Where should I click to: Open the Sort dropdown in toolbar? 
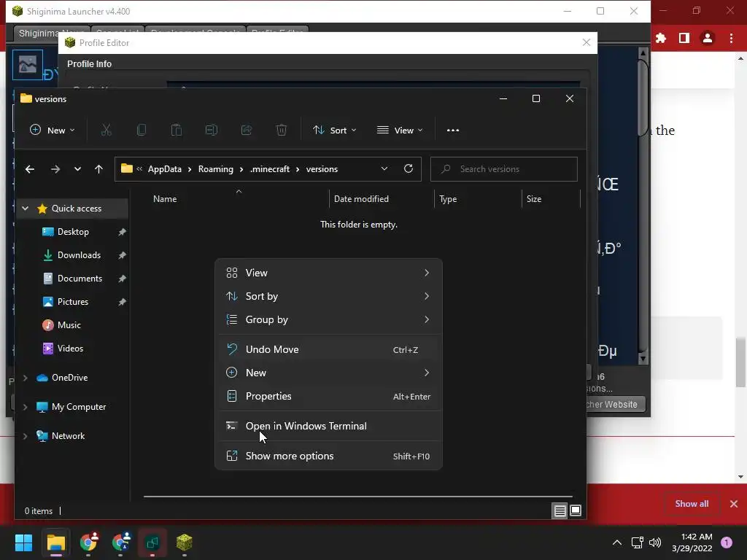[334, 131]
